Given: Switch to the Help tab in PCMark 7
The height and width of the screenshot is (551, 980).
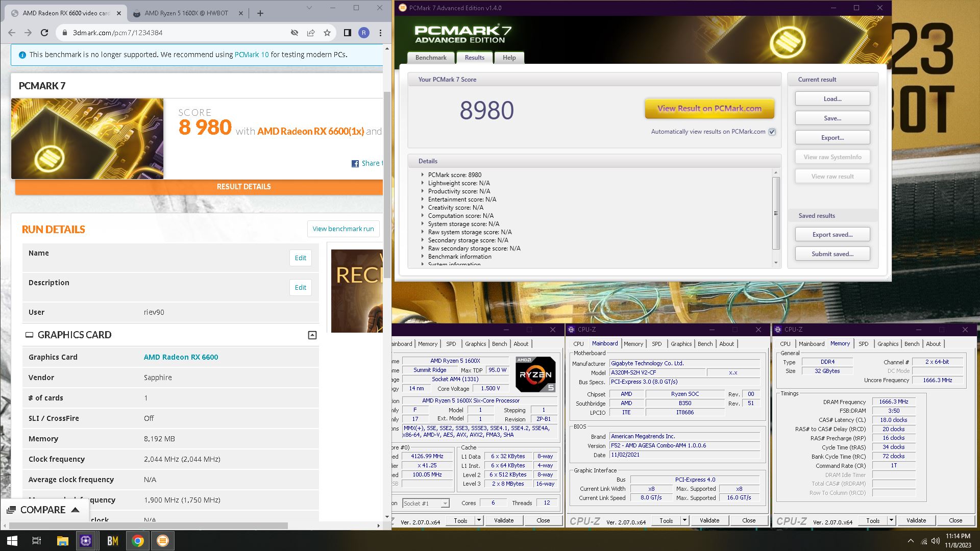Looking at the screenshot, I should click(x=509, y=58).
